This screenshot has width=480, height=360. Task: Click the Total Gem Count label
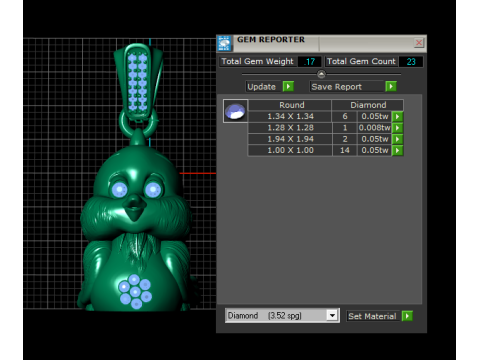coord(361,62)
